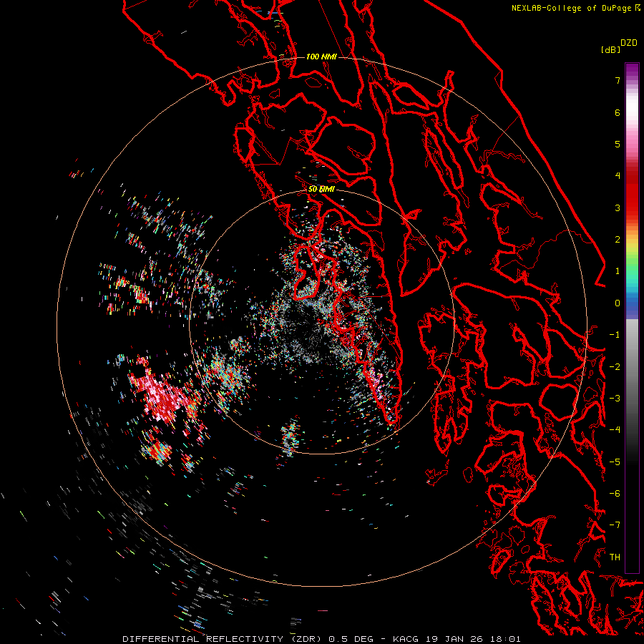This screenshot has height=644, width=644.
Task: Click the value -5 on the color scale
Action: (615, 462)
